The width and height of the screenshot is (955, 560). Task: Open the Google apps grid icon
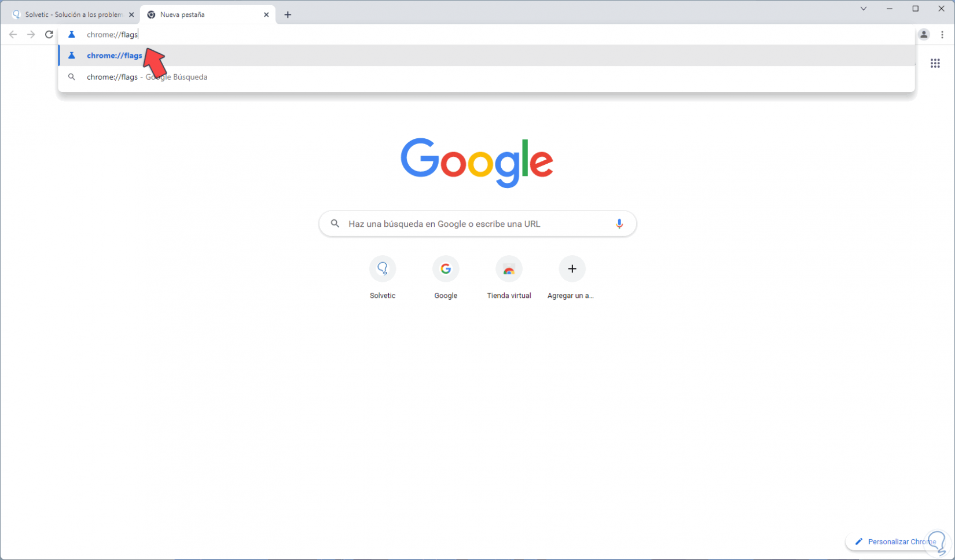pos(935,63)
